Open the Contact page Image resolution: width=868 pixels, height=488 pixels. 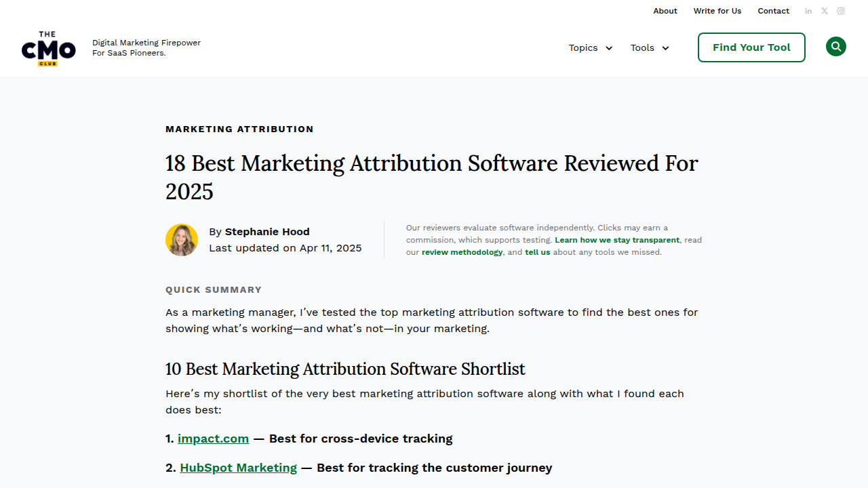pos(774,11)
